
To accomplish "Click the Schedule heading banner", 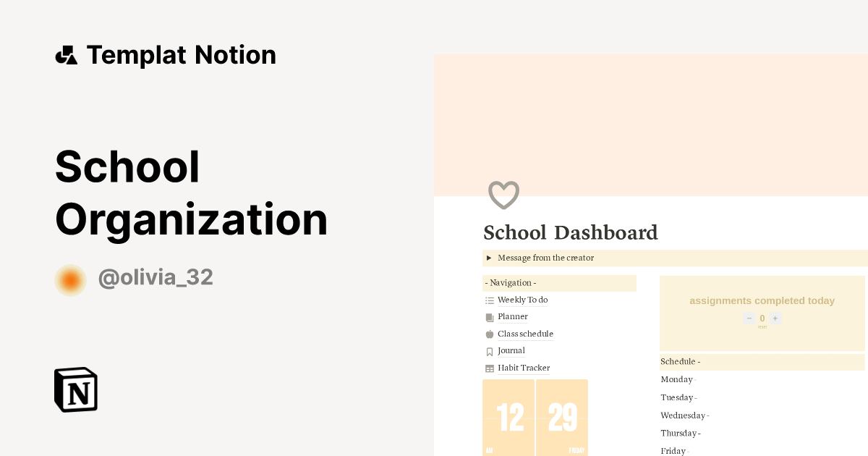I will 680,361.
